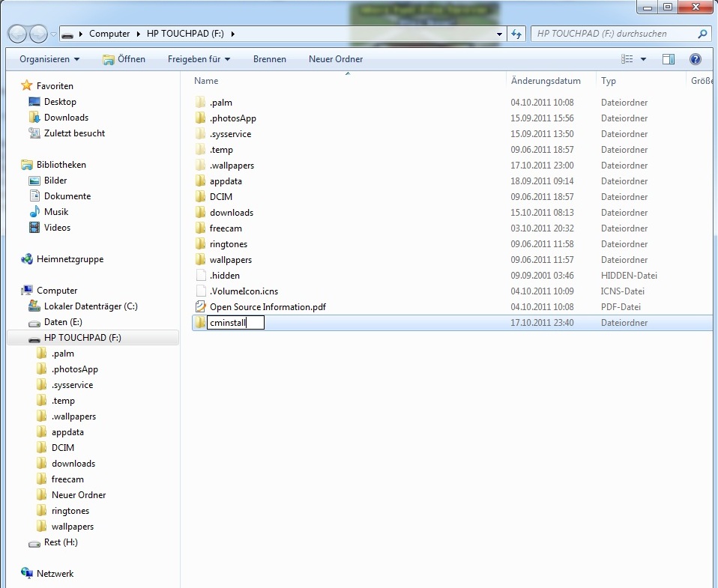The width and height of the screenshot is (718, 588).
Task: Open Help with the question mark icon
Action: [x=695, y=59]
